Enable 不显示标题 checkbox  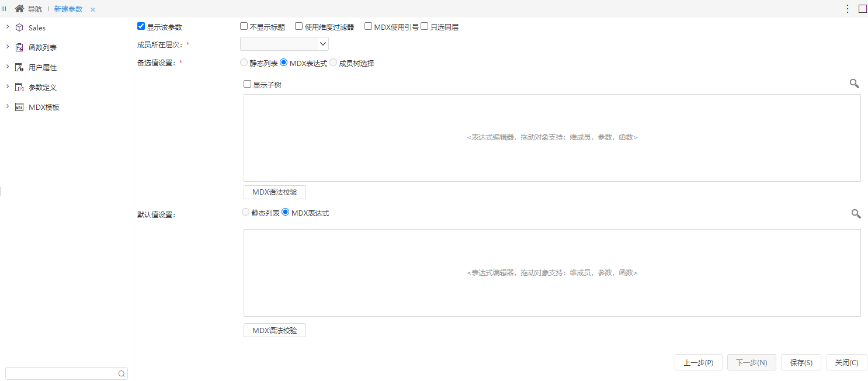244,26
